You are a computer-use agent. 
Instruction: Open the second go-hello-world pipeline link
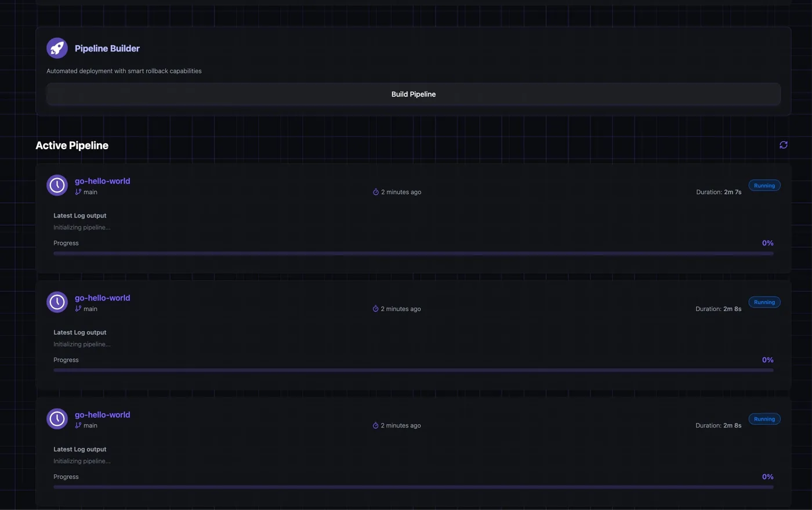[x=102, y=298]
